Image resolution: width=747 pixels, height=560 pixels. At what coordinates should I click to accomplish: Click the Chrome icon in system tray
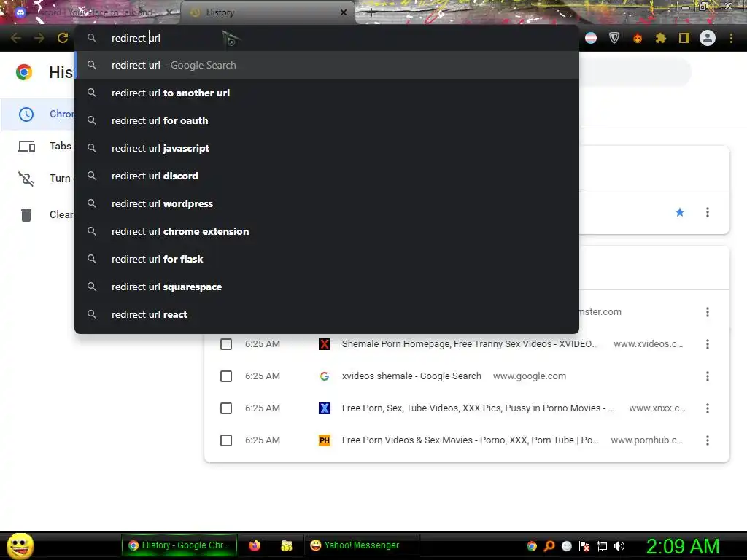(532, 546)
